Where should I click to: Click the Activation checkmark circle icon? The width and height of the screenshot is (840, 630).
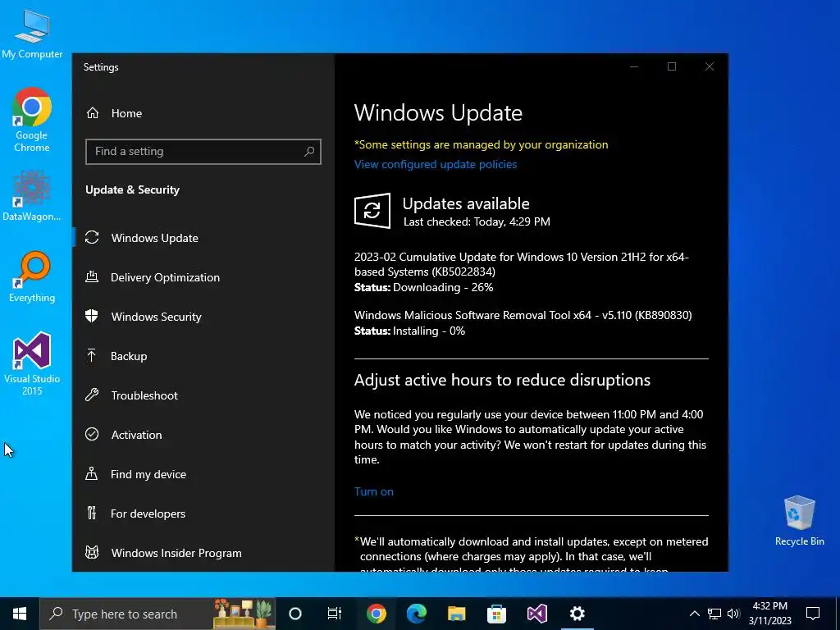(x=92, y=435)
